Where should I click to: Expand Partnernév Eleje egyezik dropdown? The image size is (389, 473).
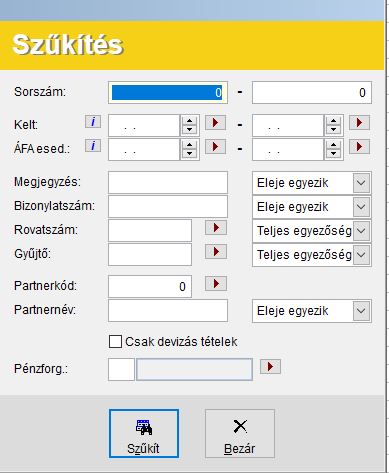(x=361, y=311)
